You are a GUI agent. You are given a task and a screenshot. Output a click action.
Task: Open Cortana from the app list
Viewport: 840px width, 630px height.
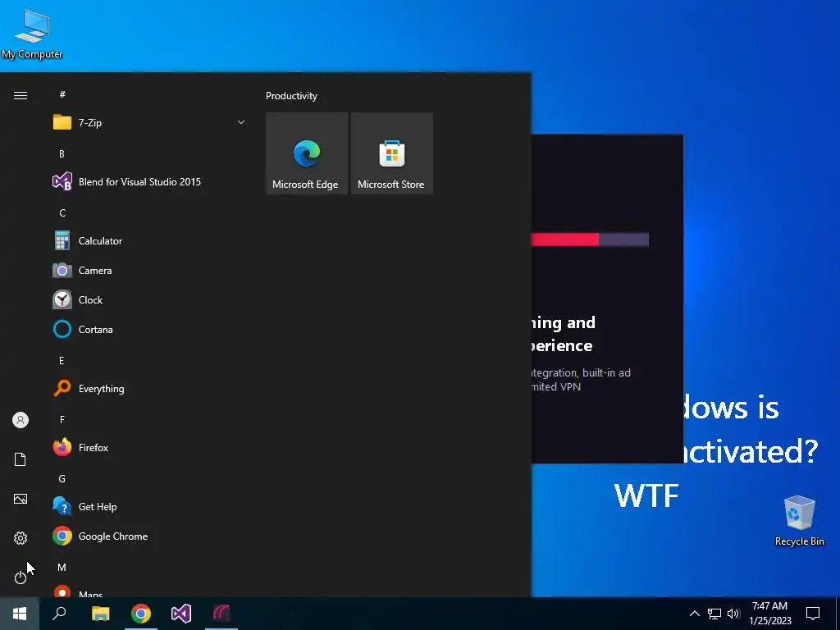[149, 330]
